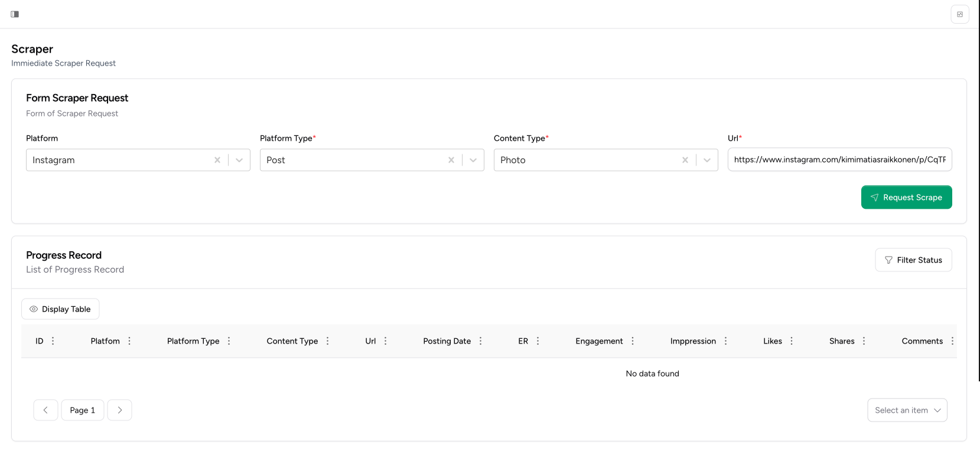Toggle the sidebar panel icon

pyautogui.click(x=15, y=14)
